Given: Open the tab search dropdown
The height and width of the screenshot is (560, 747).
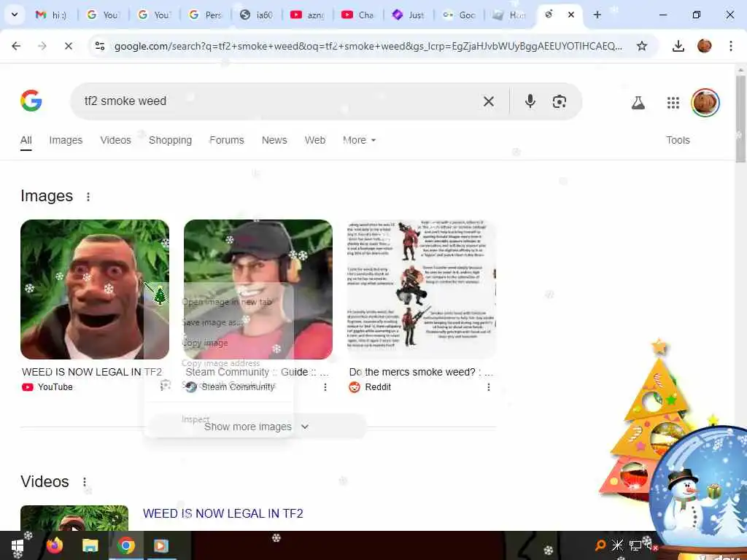Looking at the screenshot, I should (15, 15).
